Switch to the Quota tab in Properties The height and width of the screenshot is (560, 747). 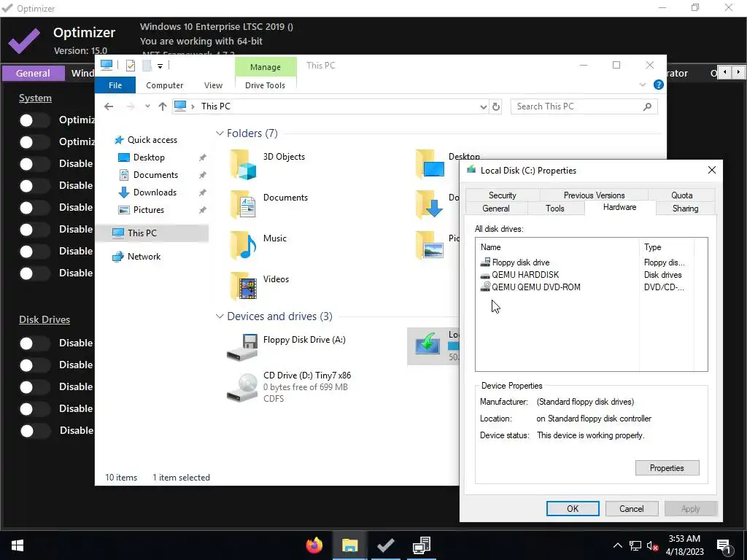682,195
